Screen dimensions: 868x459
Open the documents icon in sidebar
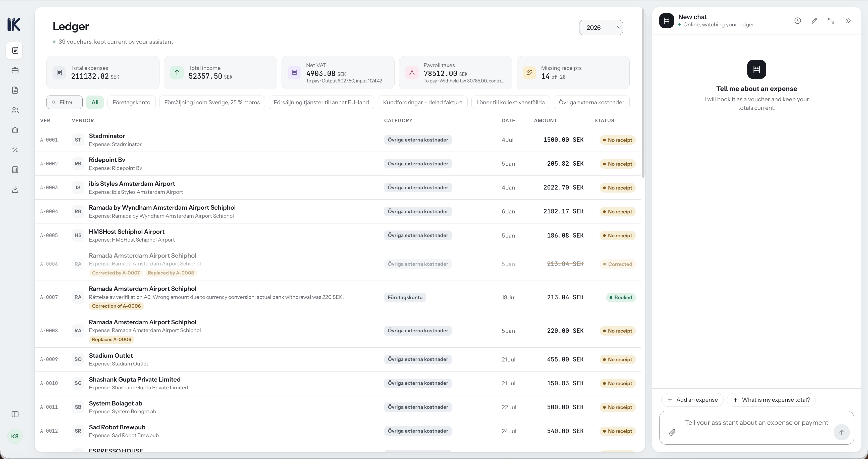pos(15,90)
